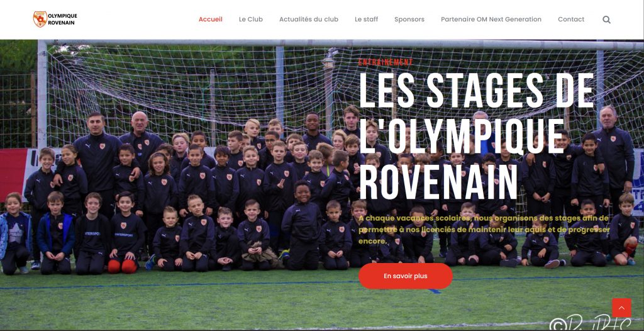
Task: Go to the Accueil menu item
Action: 210,20
